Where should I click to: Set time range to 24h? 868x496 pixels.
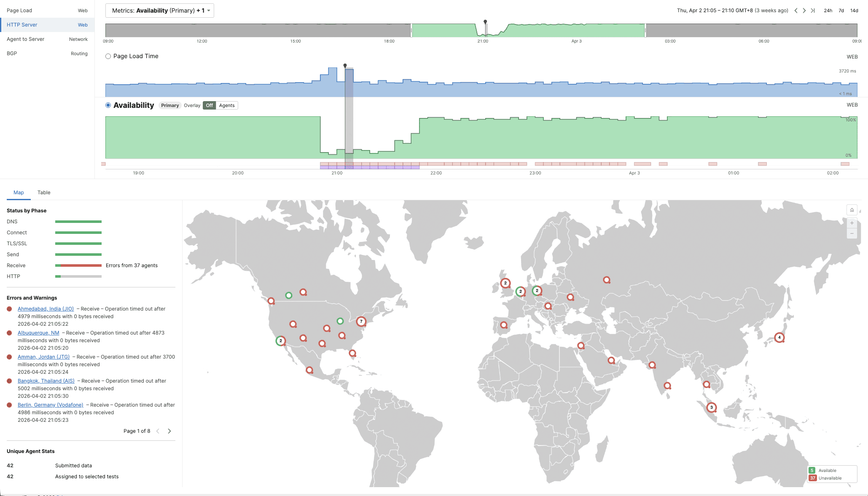[x=827, y=11]
